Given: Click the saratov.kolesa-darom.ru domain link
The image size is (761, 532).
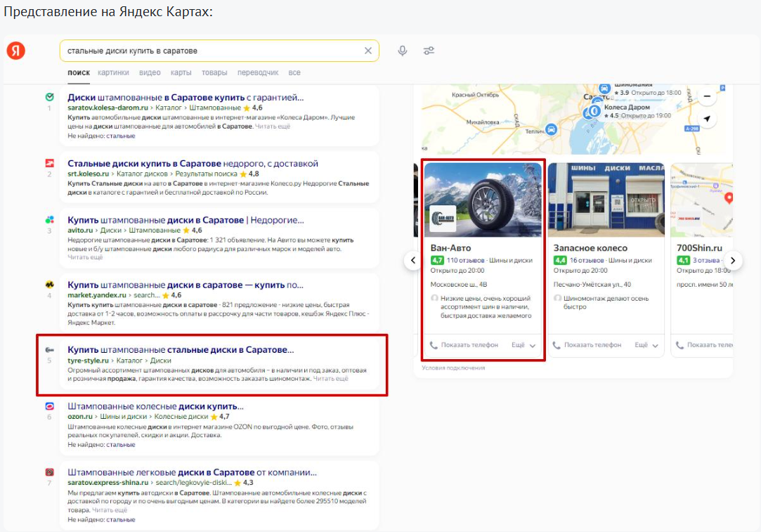Looking at the screenshot, I should tap(108, 108).
